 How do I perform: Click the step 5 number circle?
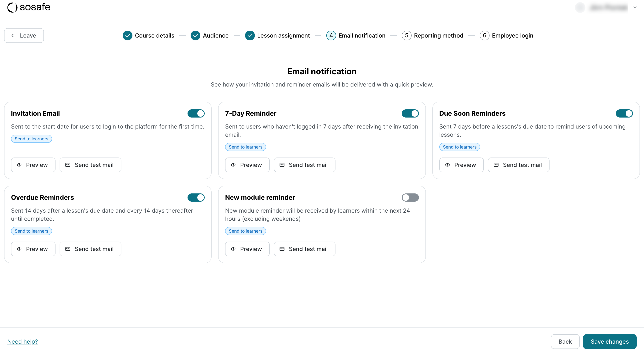pyautogui.click(x=407, y=36)
